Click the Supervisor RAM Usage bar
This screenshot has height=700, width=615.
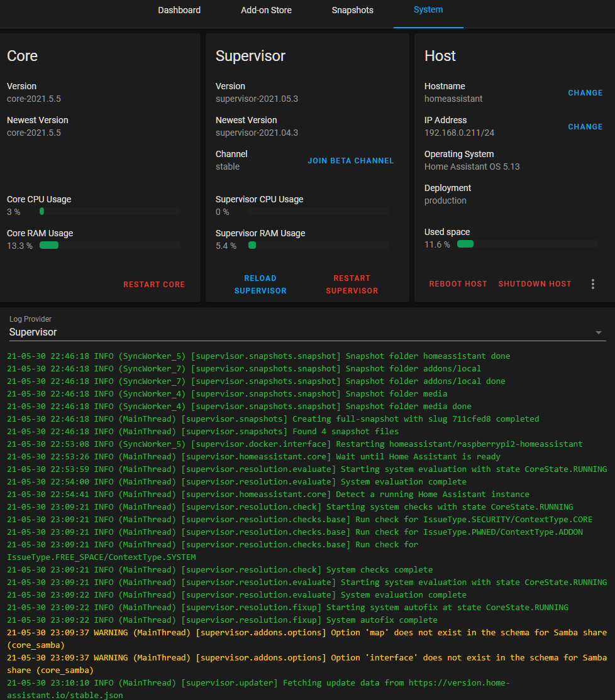[x=318, y=245]
